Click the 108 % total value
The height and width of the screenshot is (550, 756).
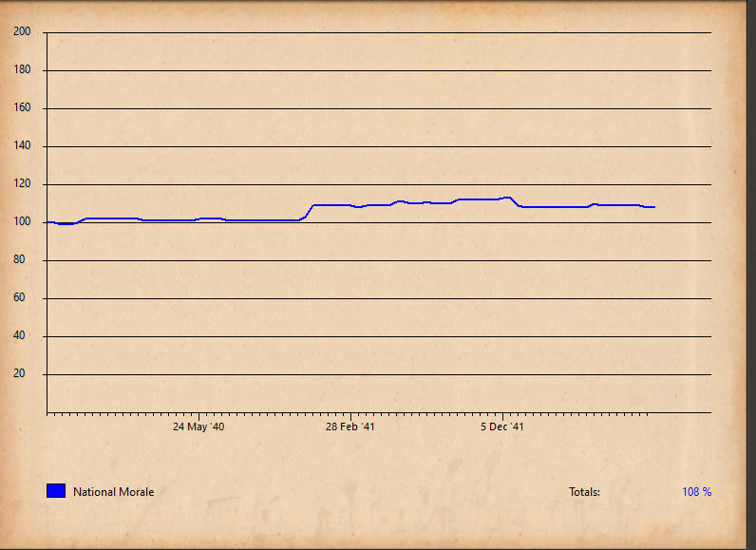pyautogui.click(x=697, y=492)
